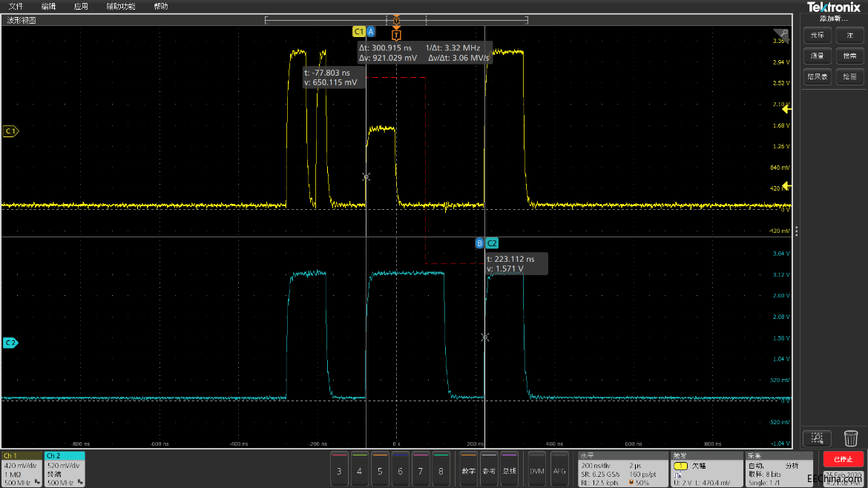Turn on channel 8

tap(441, 469)
